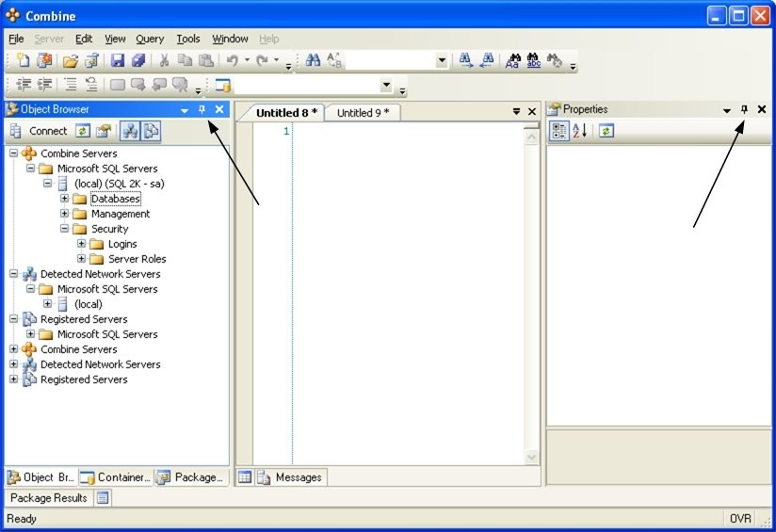This screenshot has width=776, height=532.
Task: Click the Find binoculars icon
Action: tap(314, 61)
